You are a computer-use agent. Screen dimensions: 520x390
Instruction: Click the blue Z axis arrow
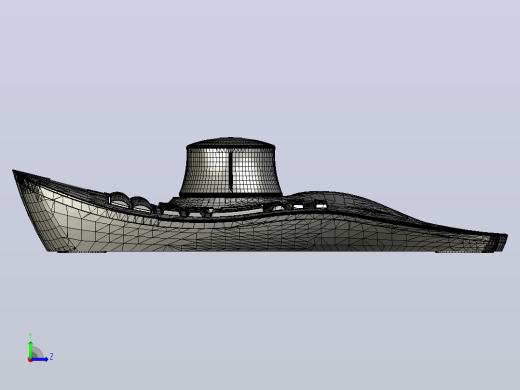click(39, 359)
